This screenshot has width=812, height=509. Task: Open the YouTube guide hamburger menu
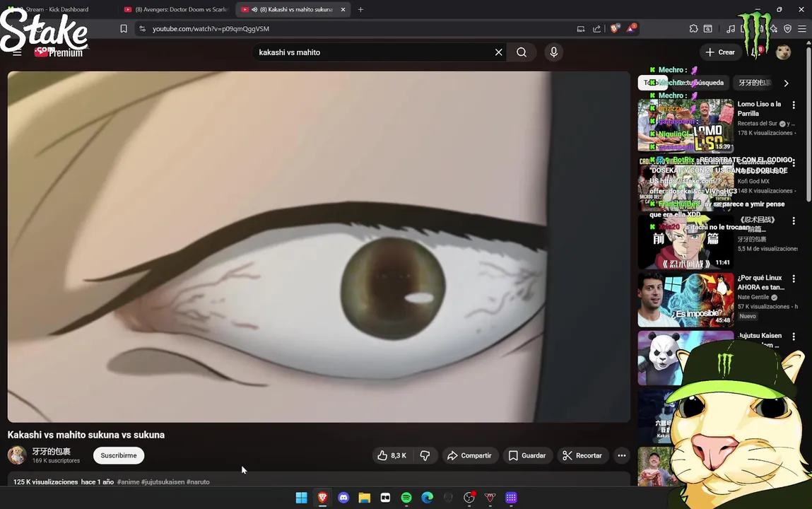17,52
